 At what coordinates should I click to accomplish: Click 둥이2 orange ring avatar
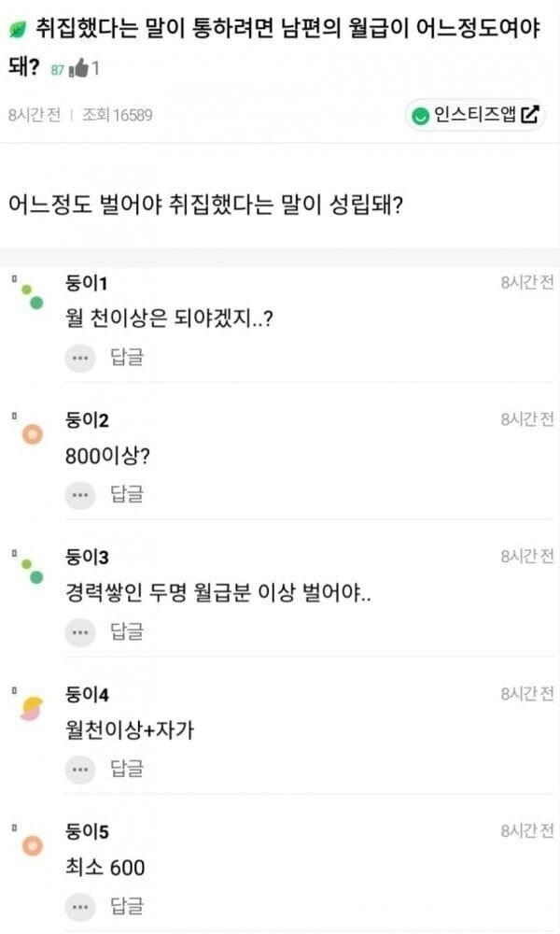(33, 434)
